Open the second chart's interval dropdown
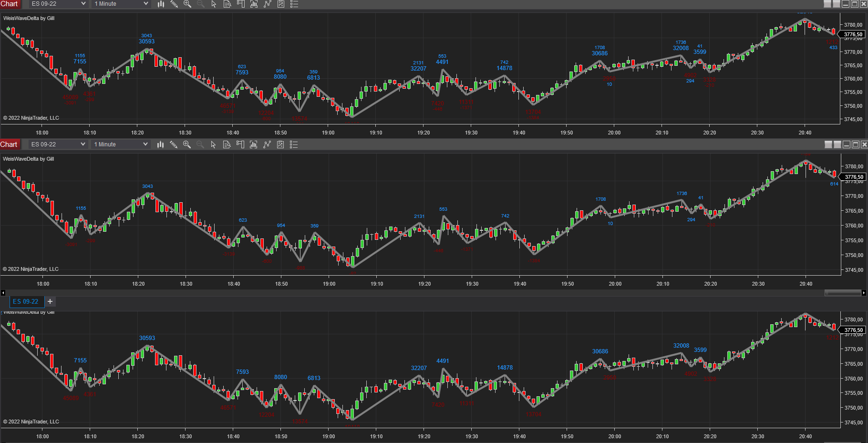 pyautogui.click(x=120, y=144)
